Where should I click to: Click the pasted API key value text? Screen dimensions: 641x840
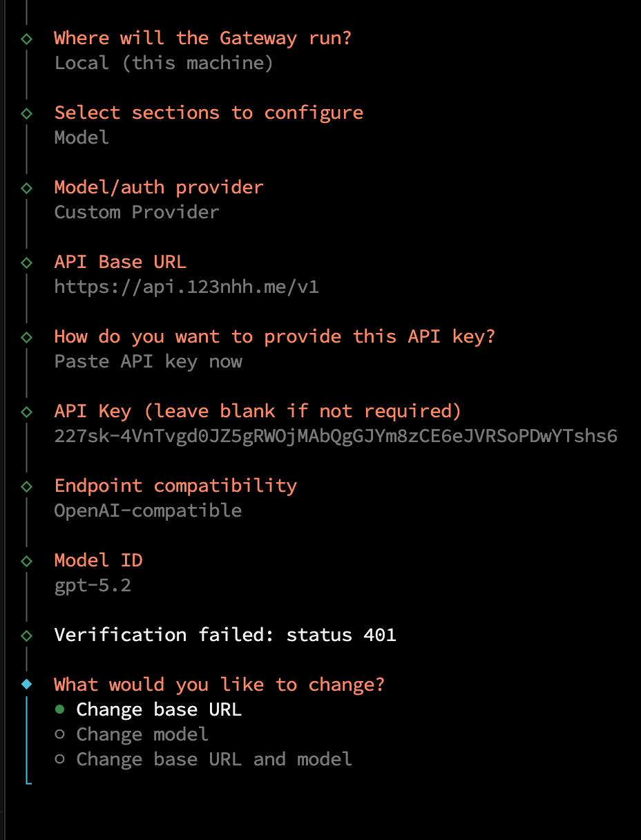click(x=336, y=436)
